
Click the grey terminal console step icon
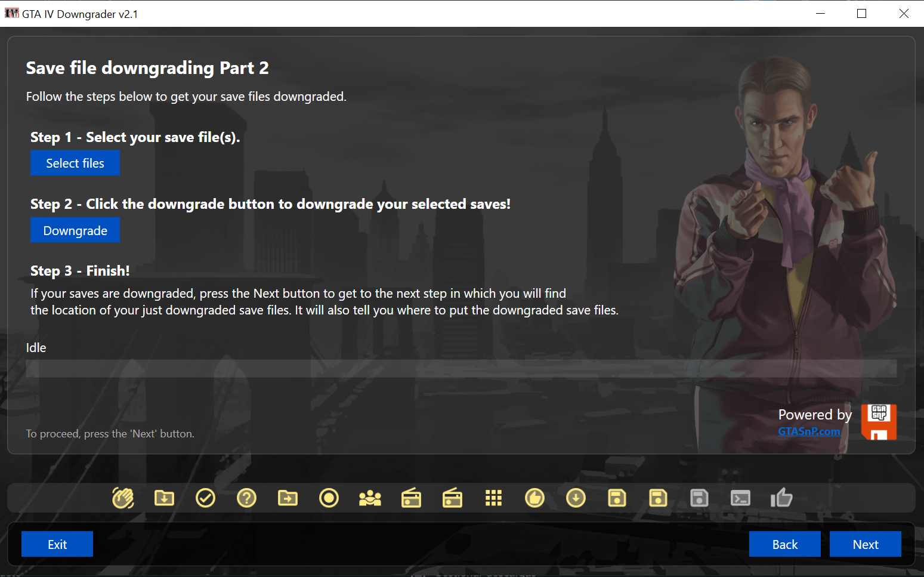point(740,498)
